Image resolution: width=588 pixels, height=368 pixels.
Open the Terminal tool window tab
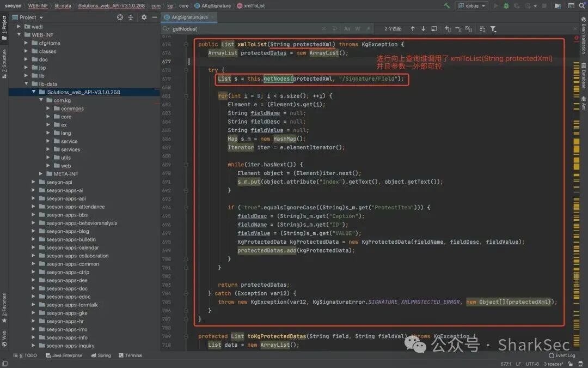(x=130, y=355)
